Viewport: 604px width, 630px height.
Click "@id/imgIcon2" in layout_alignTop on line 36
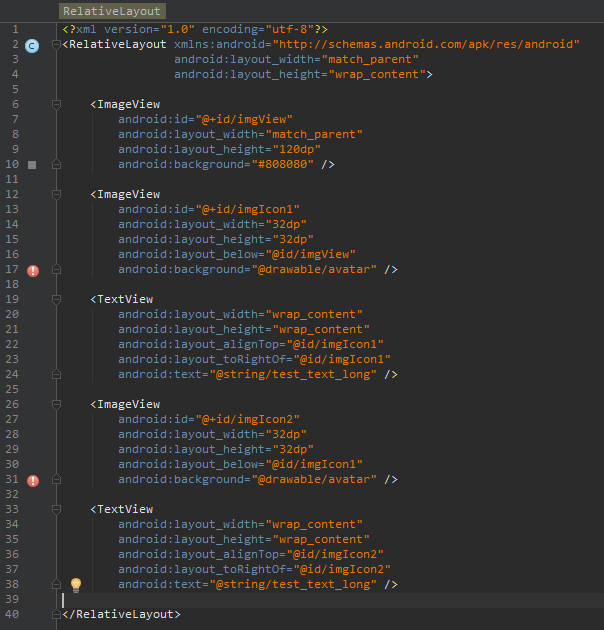click(335, 554)
